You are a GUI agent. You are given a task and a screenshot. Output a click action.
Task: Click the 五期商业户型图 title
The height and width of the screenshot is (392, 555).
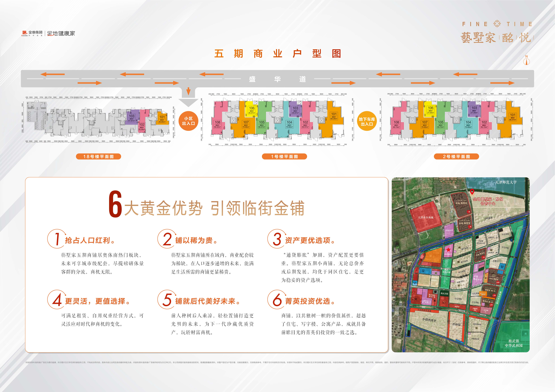point(277,54)
